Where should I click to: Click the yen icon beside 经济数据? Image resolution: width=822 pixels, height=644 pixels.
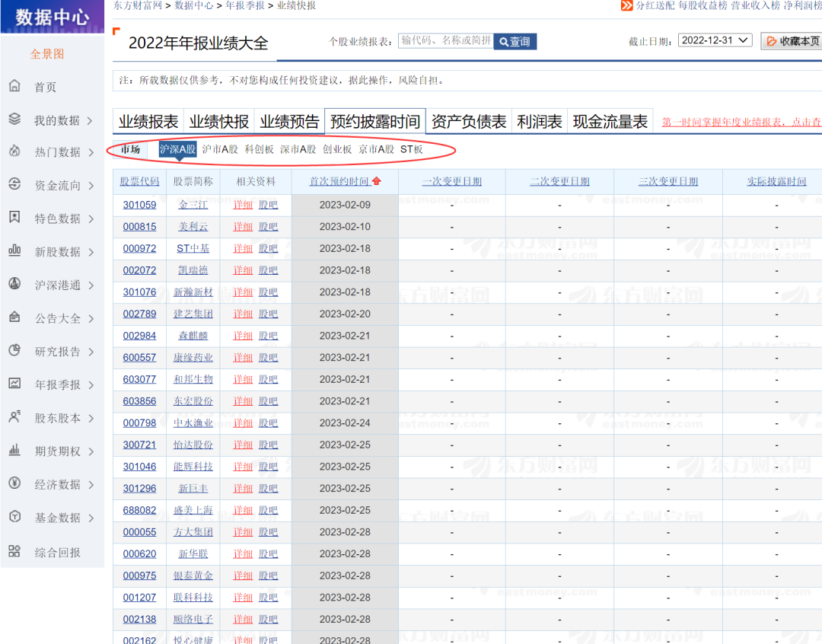[x=14, y=483]
